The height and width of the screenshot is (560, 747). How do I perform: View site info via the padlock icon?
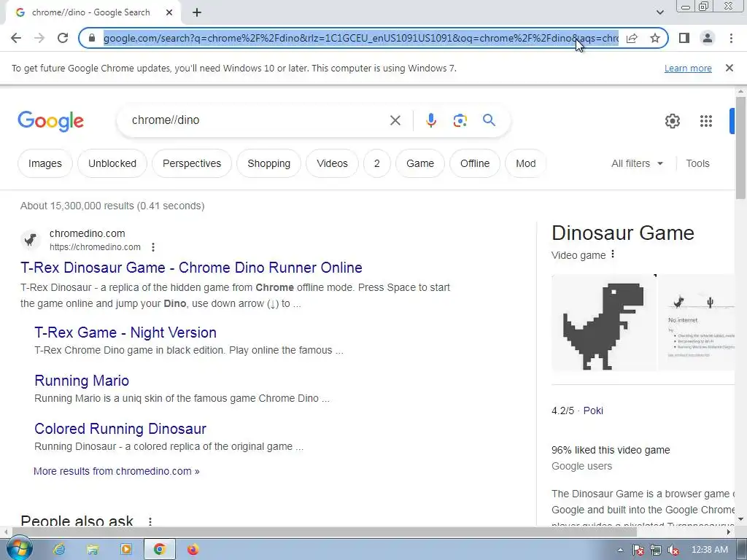(x=93, y=38)
